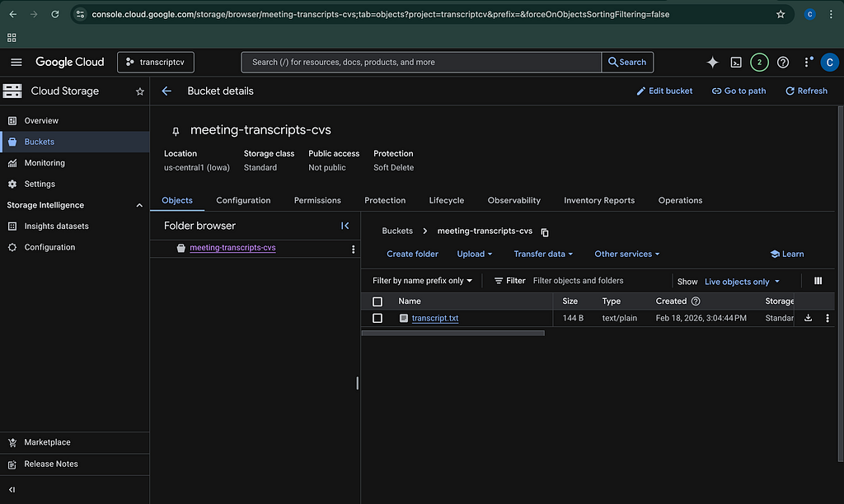The width and height of the screenshot is (844, 504).
Task: Open the help question mark icon
Action: tap(783, 63)
